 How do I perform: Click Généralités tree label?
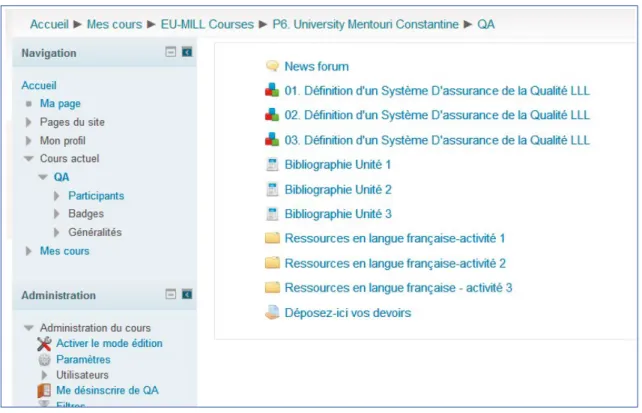coord(95,232)
